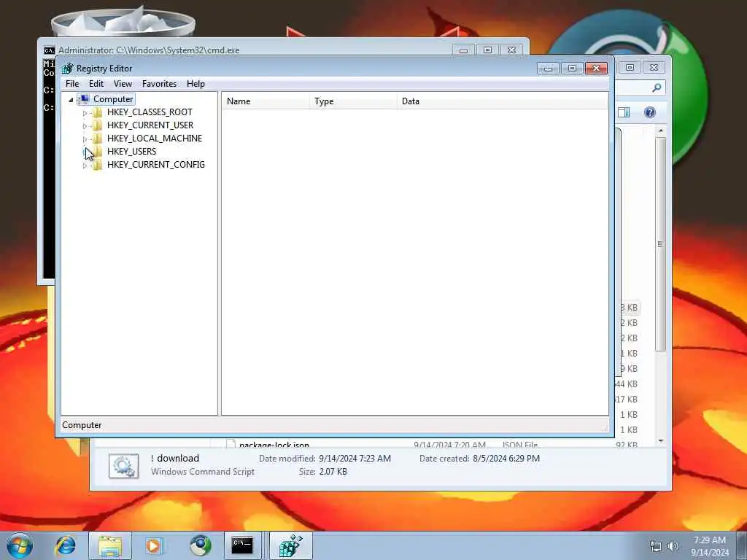Select HKEY_CURRENT_CONFIG in the tree
747x560 pixels.
156,164
